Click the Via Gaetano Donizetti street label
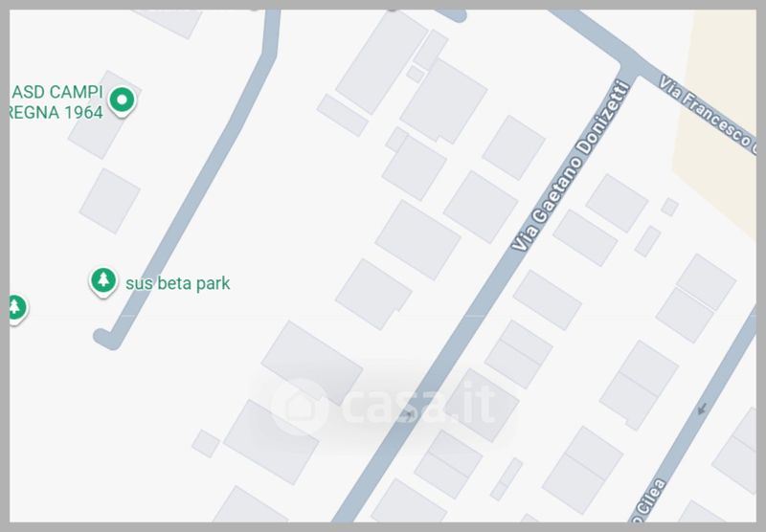 (x=571, y=166)
